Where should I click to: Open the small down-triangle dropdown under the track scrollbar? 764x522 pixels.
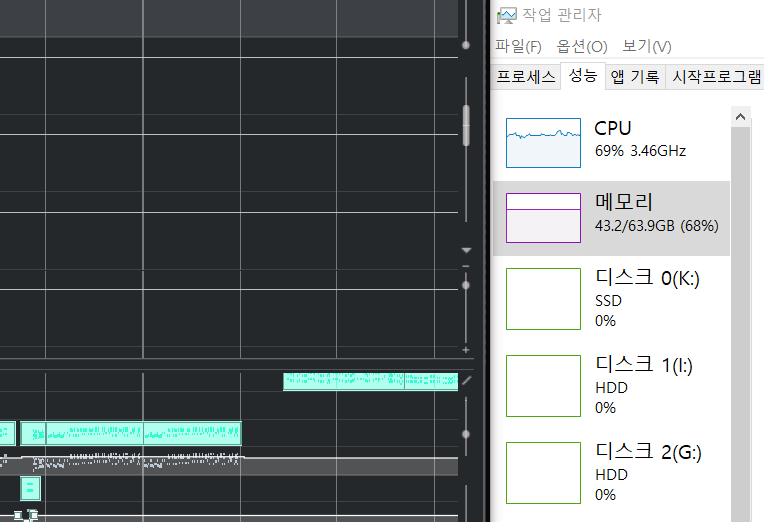[x=465, y=250]
